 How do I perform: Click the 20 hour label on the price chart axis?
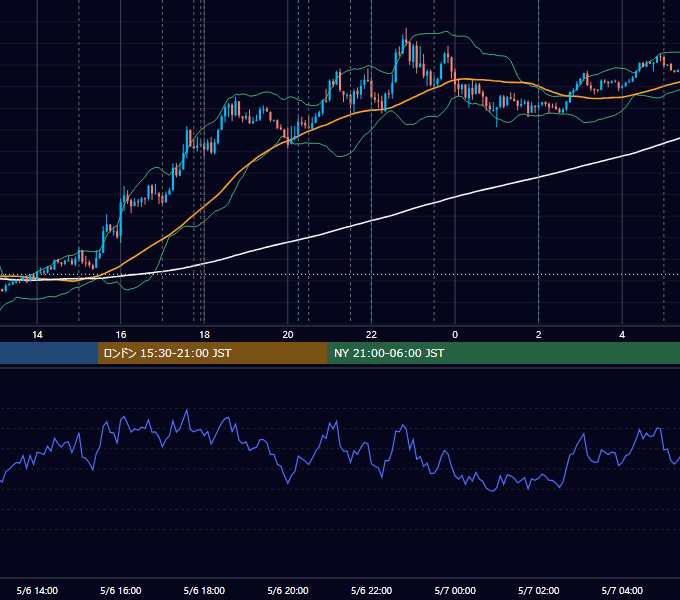coord(288,335)
